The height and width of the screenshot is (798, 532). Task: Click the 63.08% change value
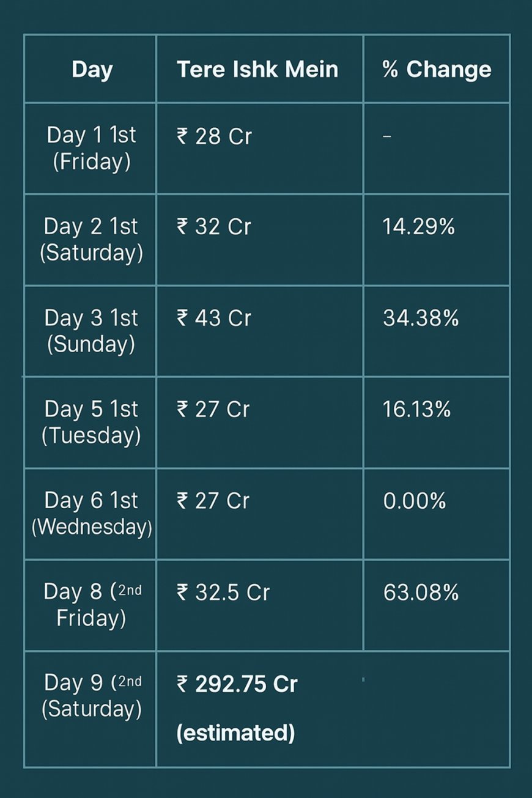point(421,593)
